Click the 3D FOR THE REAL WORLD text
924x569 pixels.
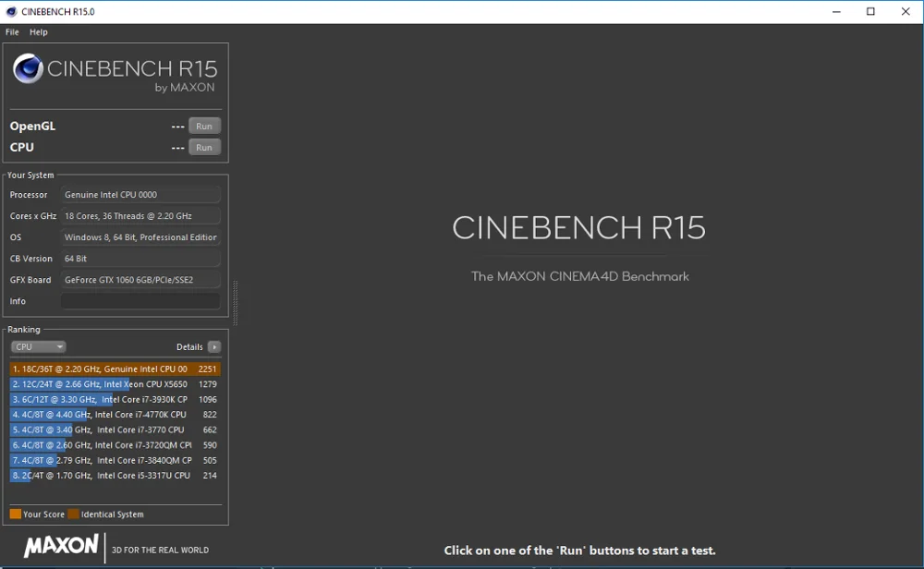pos(160,551)
